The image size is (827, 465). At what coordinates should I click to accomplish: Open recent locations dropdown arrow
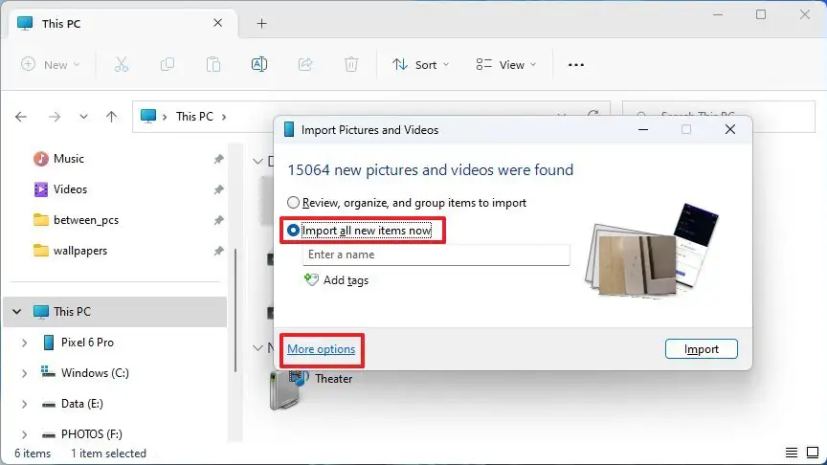coord(83,117)
